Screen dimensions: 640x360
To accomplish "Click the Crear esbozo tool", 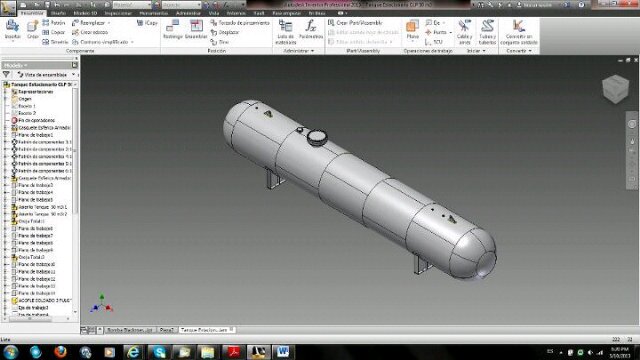I will 90,32.
